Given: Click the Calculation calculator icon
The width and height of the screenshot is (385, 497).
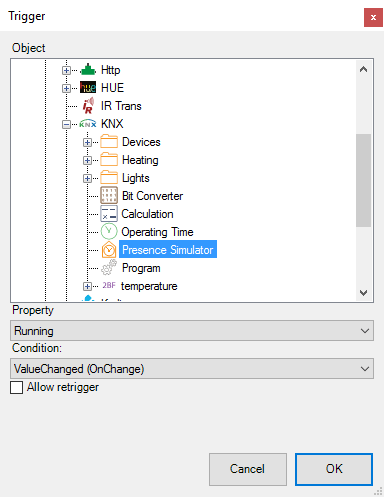Looking at the screenshot, I should tap(109, 214).
